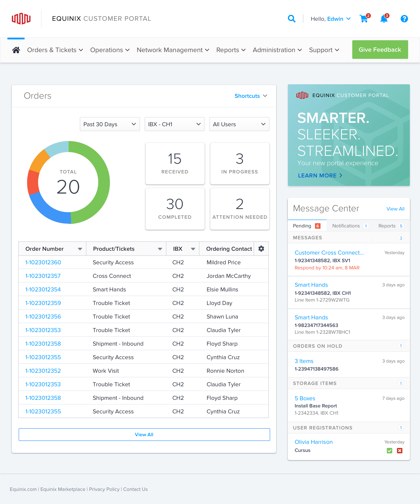Screen dimensions: 420x504
Task: Sort by Order Number column arrow
Action: pos(80,249)
